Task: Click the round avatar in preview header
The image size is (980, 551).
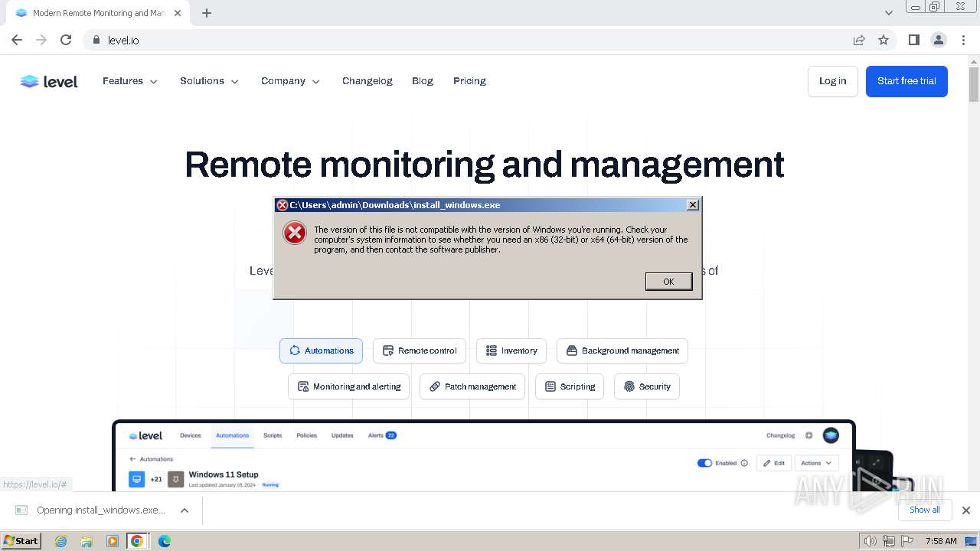Action: tap(831, 435)
